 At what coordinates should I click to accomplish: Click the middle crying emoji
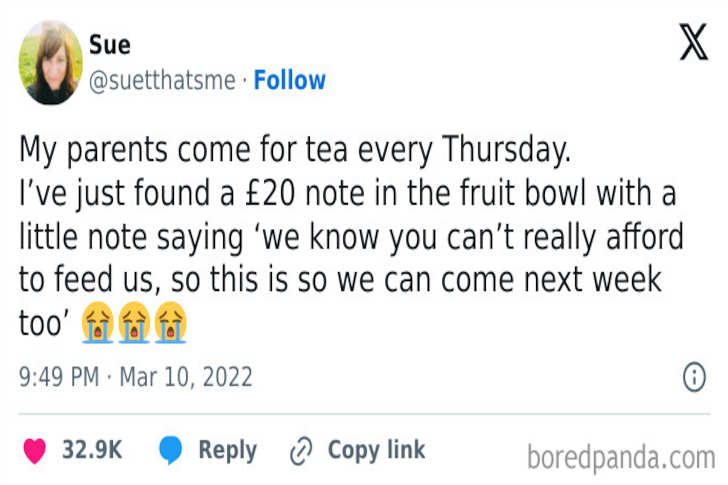pos(133,324)
